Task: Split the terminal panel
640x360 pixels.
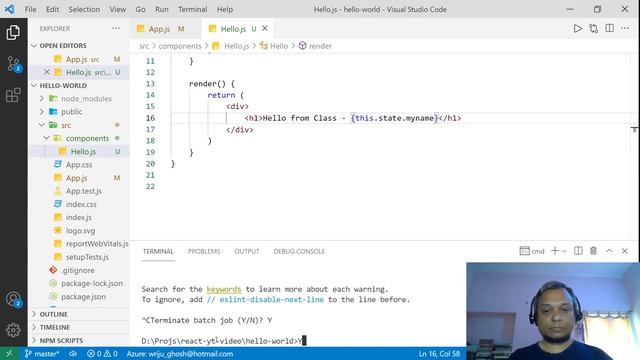Action: [x=578, y=251]
